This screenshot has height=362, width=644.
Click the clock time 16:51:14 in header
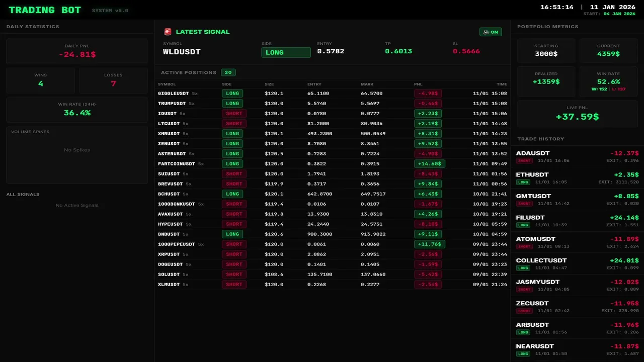point(557,7)
